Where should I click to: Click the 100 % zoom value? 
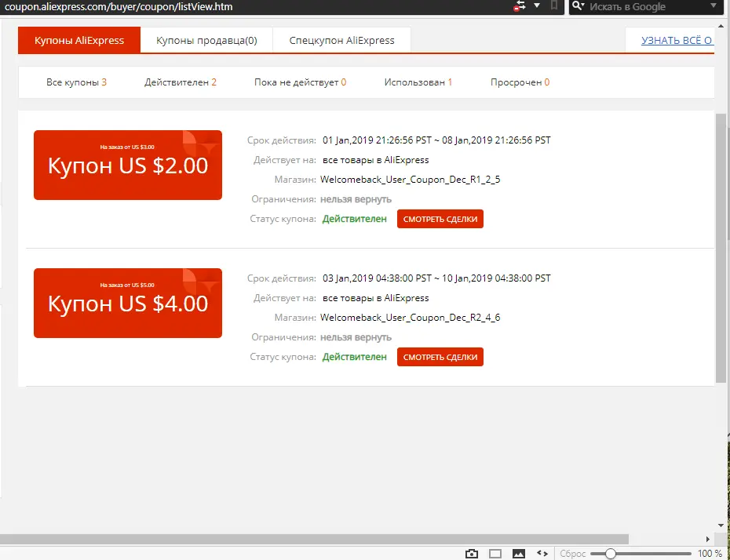pyautogui.click(x=710, y=554)
